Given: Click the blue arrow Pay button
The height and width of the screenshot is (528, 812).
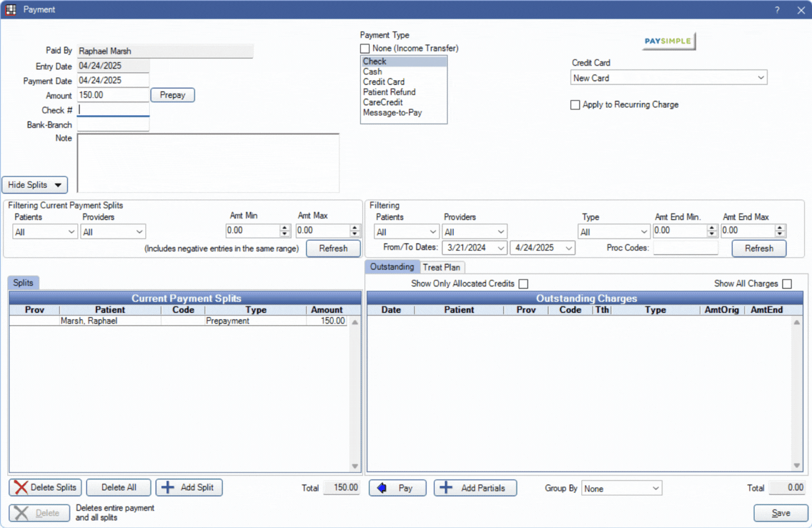Looking at the screenshot, I should (x=397, y=488).
